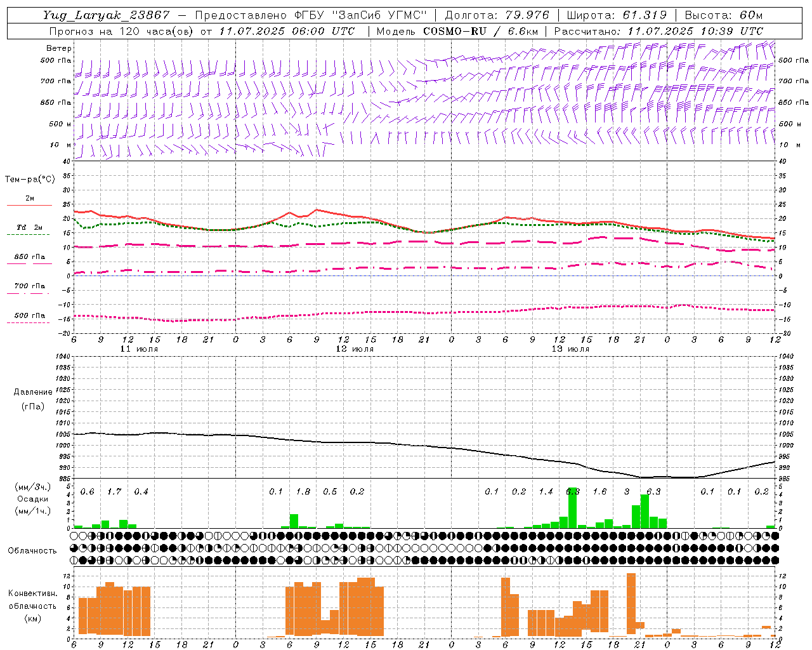Screen dimensions: 812x650
Task: Select the 12 июля date label
Action: (355, 349)
